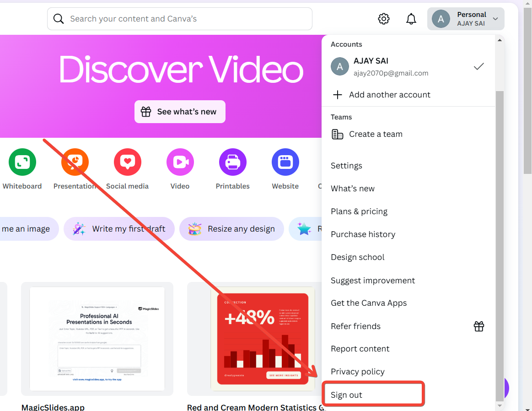
Task: Open Purchase history
Action: (x=408, y=234)
